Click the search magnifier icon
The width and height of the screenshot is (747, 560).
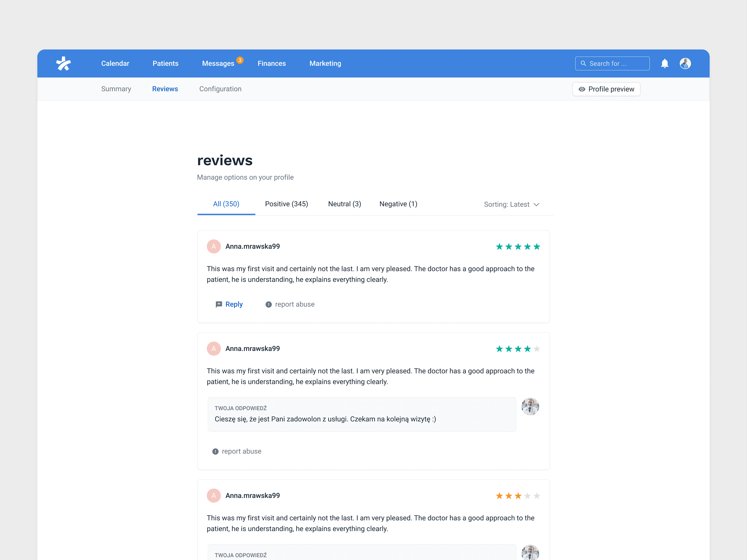click(583, 63)
